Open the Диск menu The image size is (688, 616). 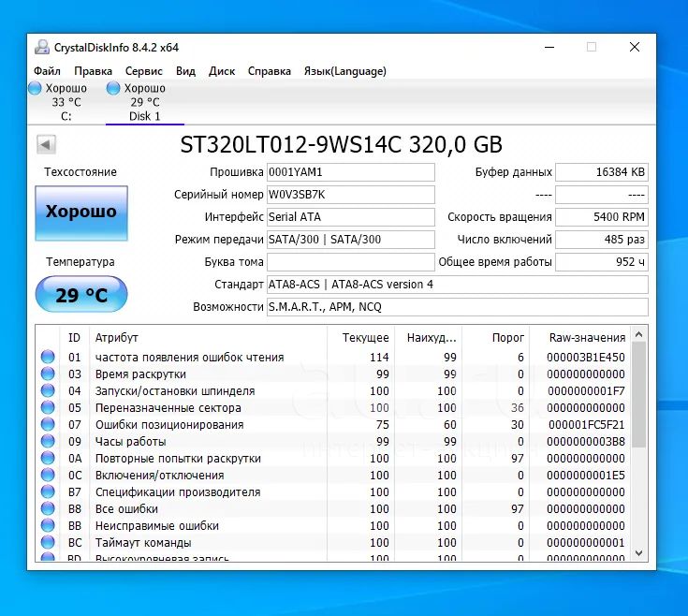tap(222, 71)
